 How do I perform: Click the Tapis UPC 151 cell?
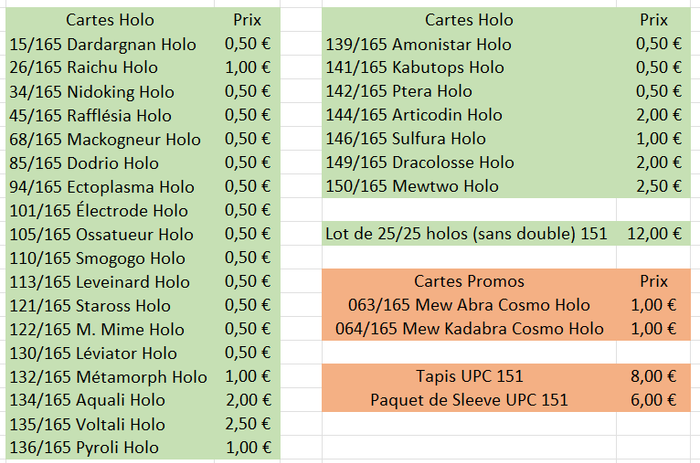tap(469, 376)
